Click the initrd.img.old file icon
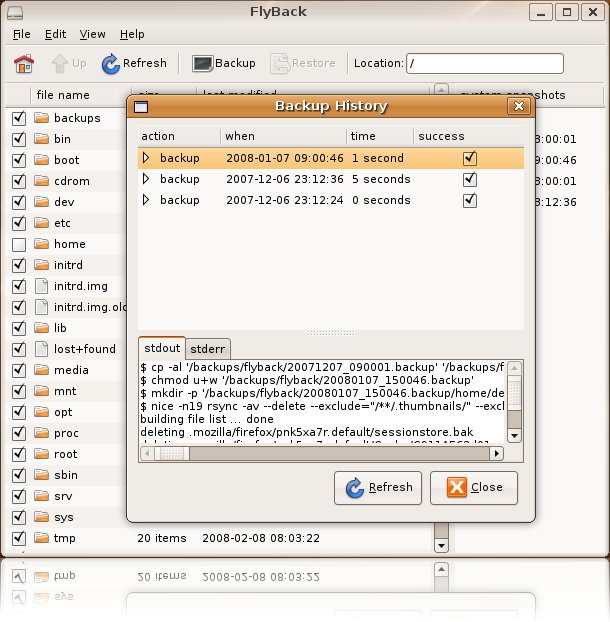This screenshot has height=622, width=610. (x=41, y=307)
